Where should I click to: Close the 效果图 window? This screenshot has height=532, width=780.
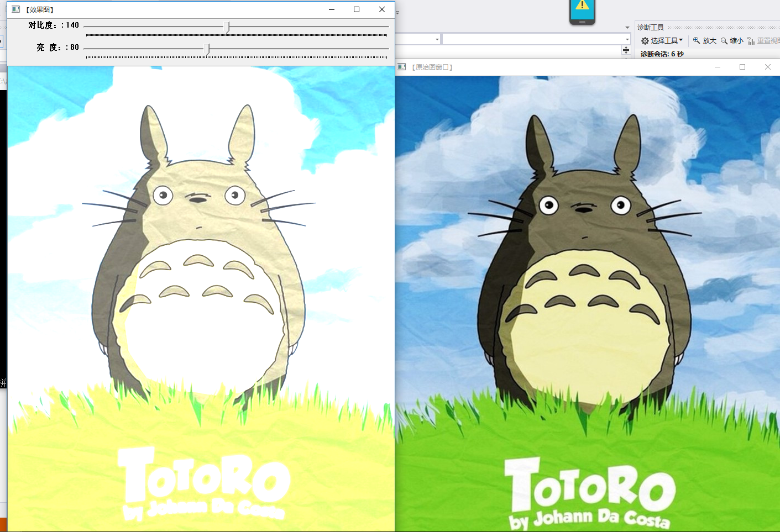coord(382,9)
